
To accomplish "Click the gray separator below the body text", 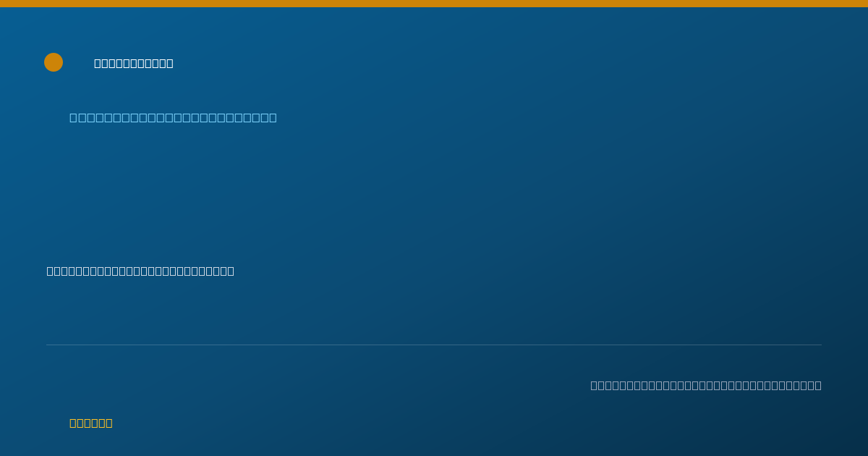I will [434, 345].
